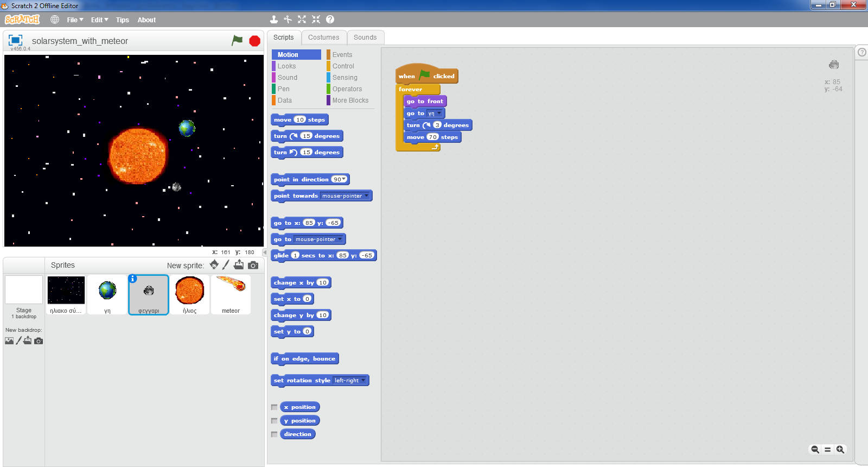Choose language with the globe icon
The image size is (868, 467).
click(x=55, y=20)
